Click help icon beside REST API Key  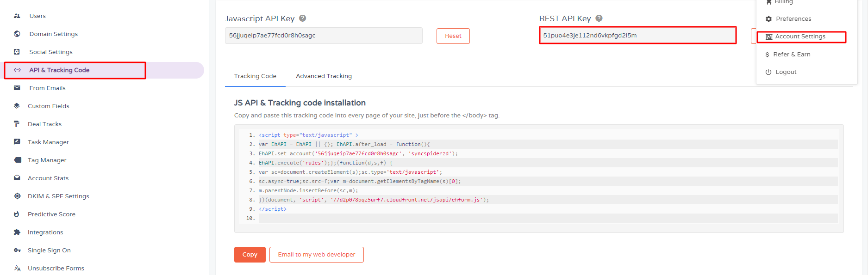[599, 18]
